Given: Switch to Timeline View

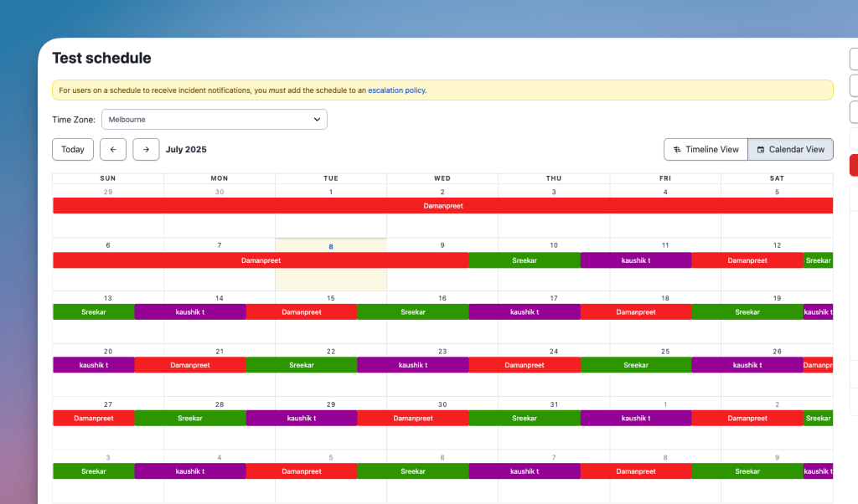Looking at the screenshot, I should (706, 150).
